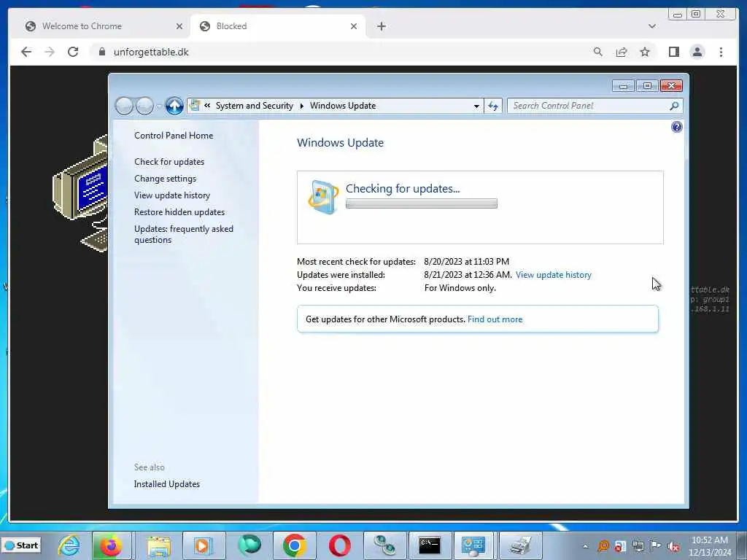Click System and Security breadcrumb
Screen dimensions: 747x560
tap(255, 106)
